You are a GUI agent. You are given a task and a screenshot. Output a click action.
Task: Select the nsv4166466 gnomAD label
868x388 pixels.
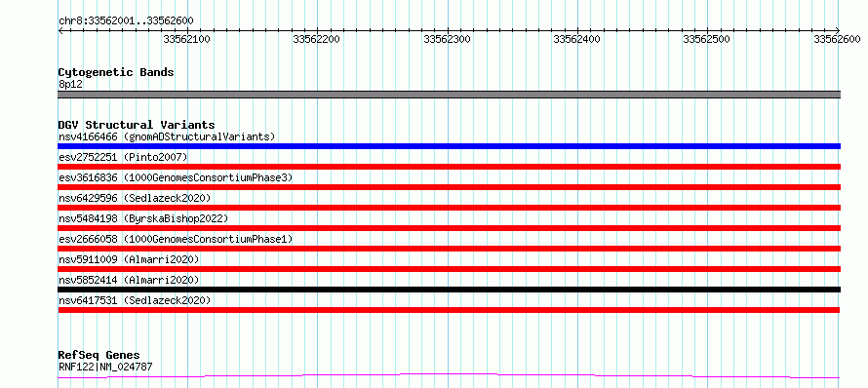point(167,136)
